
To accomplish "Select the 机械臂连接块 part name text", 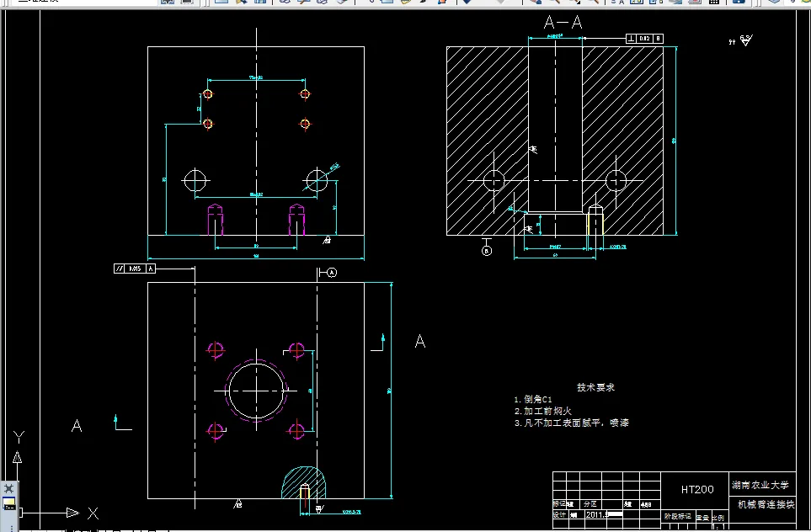I will (x=766, y=504).
